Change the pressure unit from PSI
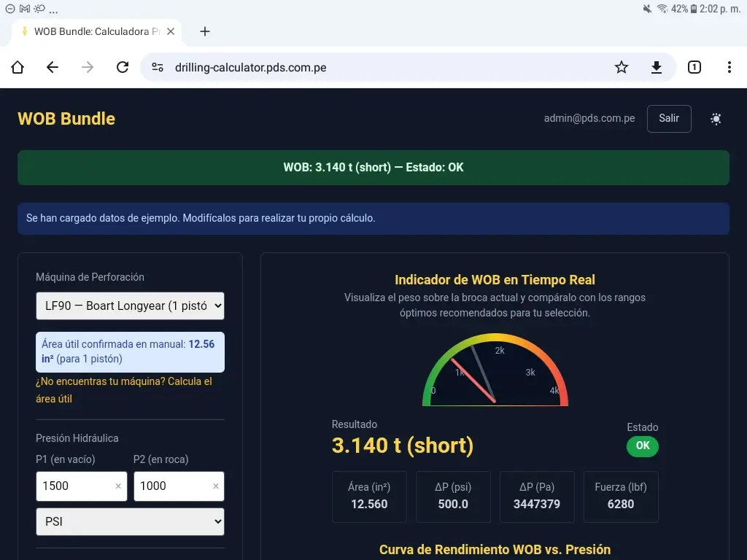This screenshot has height=560, width=747. 130,521
